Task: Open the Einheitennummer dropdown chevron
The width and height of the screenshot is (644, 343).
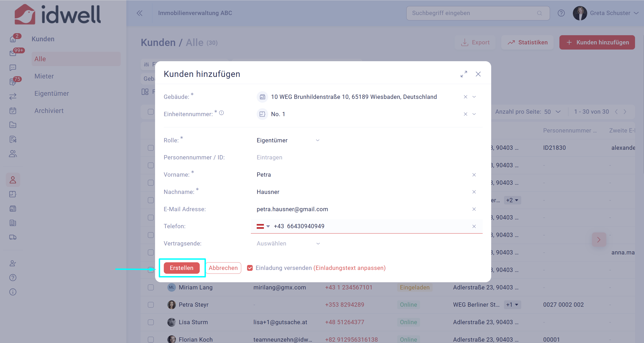Action: (474, 114)
